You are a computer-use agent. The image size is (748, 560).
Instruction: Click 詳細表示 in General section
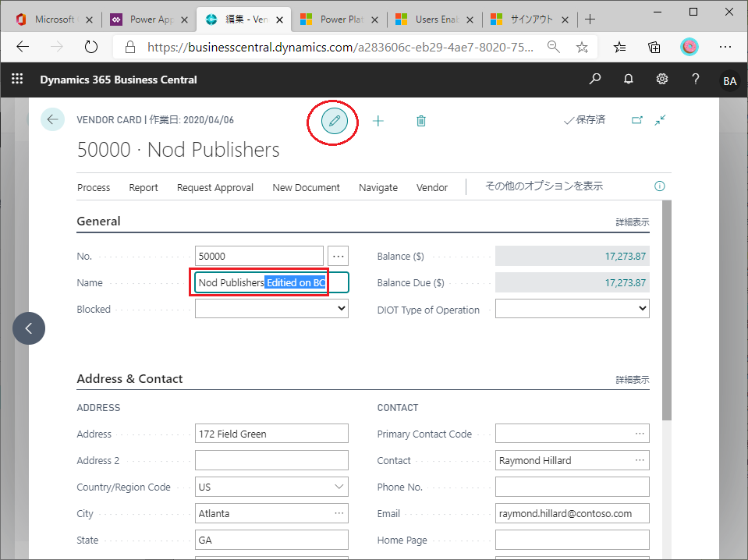[632, 222]
